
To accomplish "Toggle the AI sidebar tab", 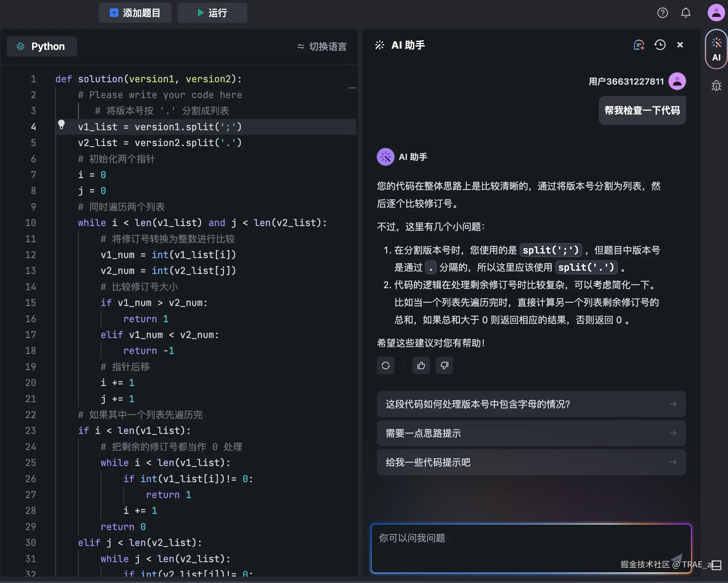I will click(716, 49).
